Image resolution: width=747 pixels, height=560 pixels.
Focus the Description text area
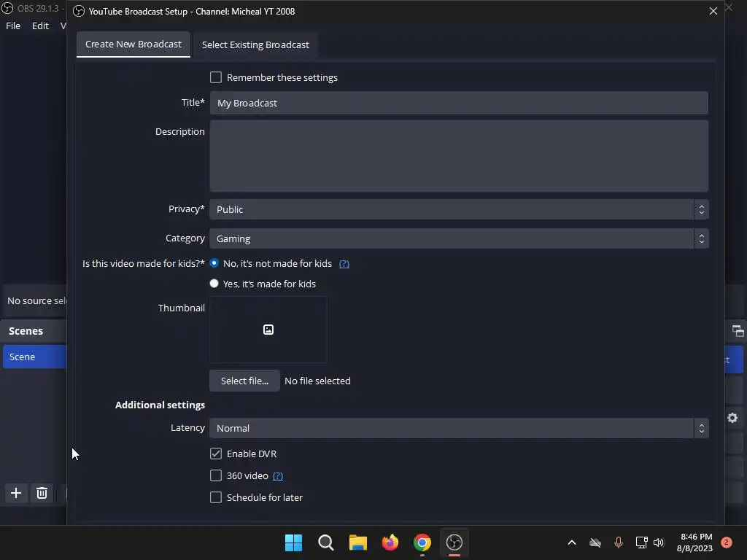(x=459, y=156)
